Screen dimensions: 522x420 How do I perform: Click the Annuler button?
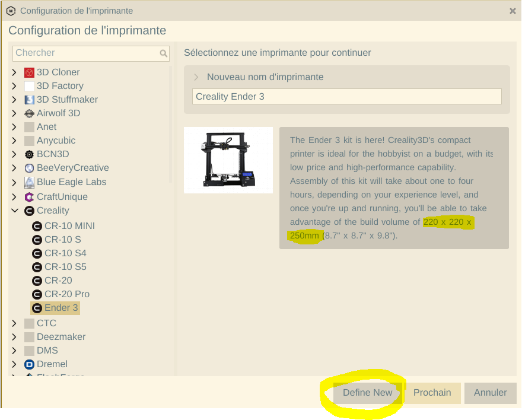point(490,393)
